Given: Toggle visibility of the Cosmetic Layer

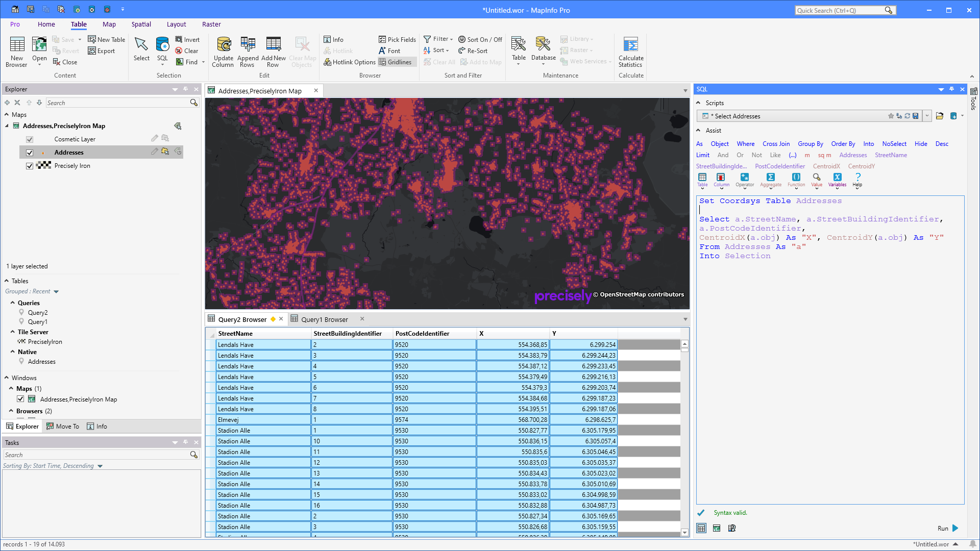Looking at the screenshot, I should tap(30, 139).
